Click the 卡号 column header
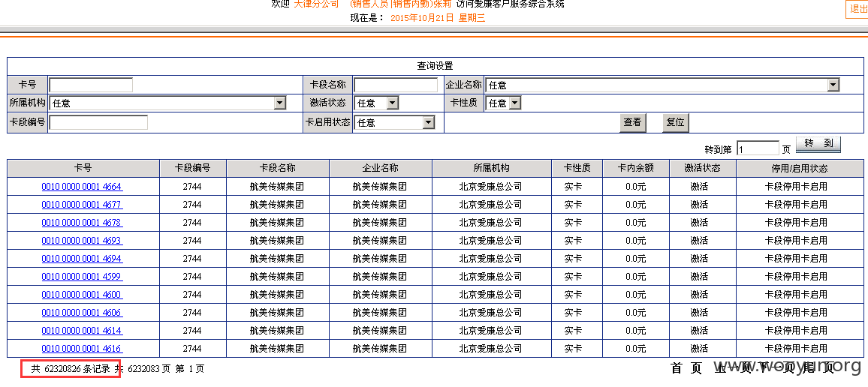The height and width of the screenshot is (387, 868). pos(83,168)
